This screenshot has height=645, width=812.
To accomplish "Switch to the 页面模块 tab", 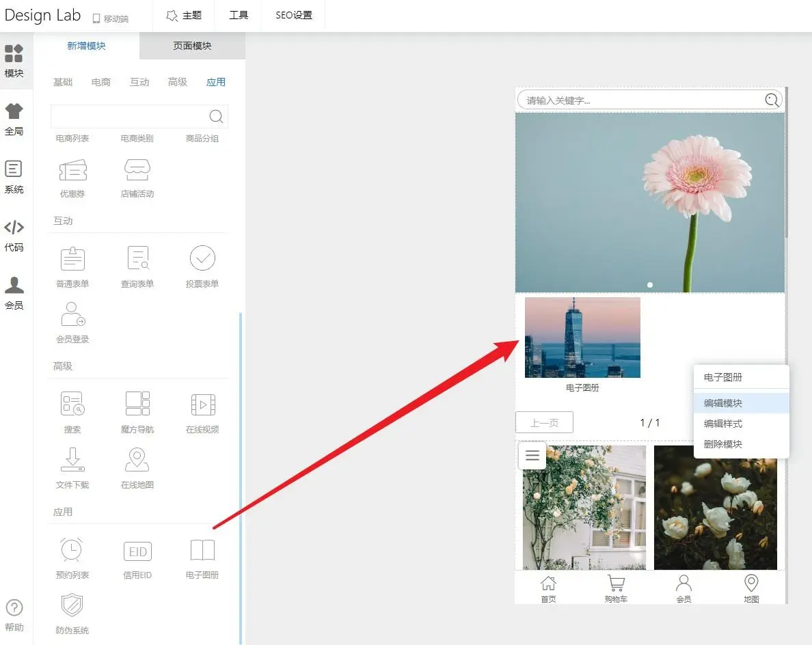I will (192, 46).
